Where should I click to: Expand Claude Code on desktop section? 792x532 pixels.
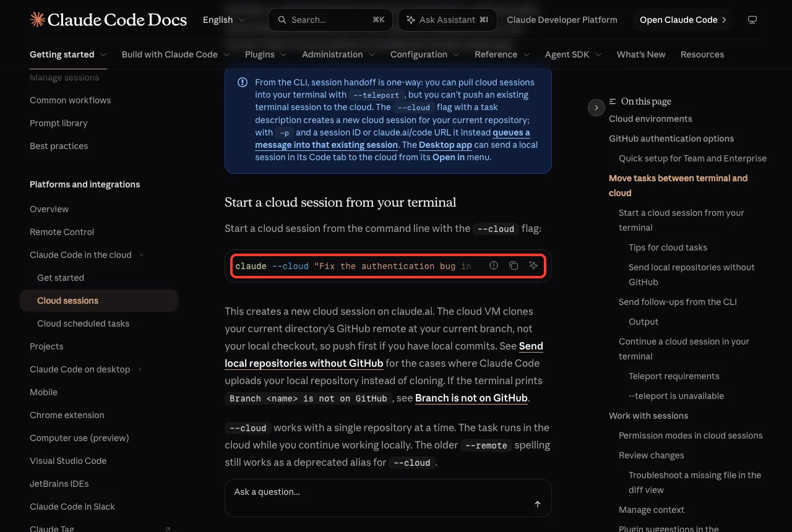[x=140, y=369]
